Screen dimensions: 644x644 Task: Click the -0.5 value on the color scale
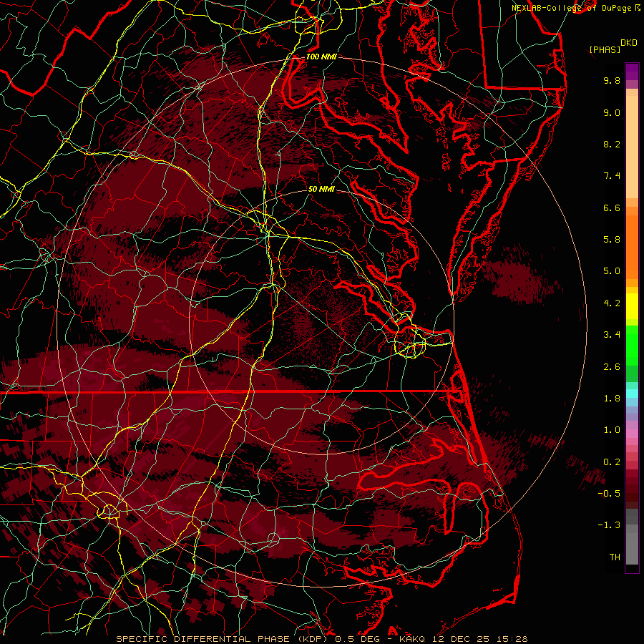609,494
